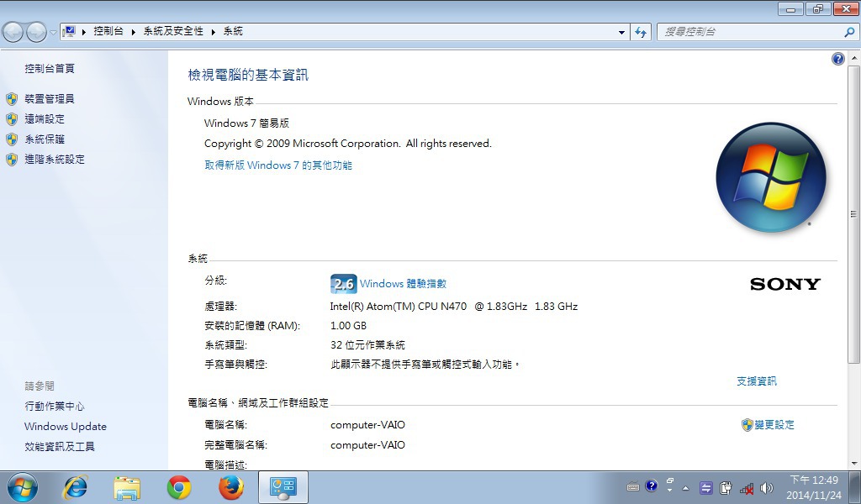Show hidden tray icons arrow
Image resolution: width=861 pixels, height=504 pixels.
(x=686, y=487)
